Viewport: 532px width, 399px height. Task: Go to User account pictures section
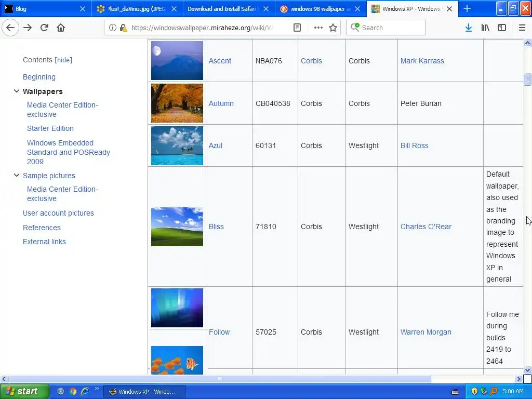click(x=58, y=213)
